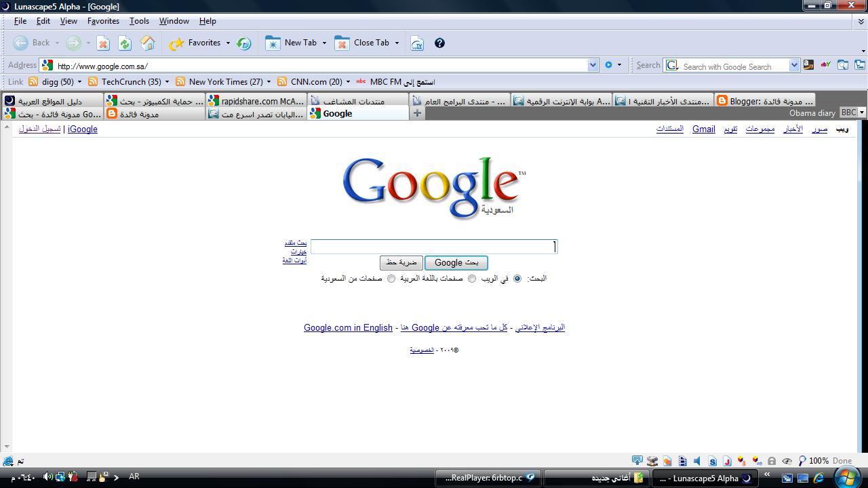
Task: Click the padlock security icon in status bar
Action: tap(772, 461)
